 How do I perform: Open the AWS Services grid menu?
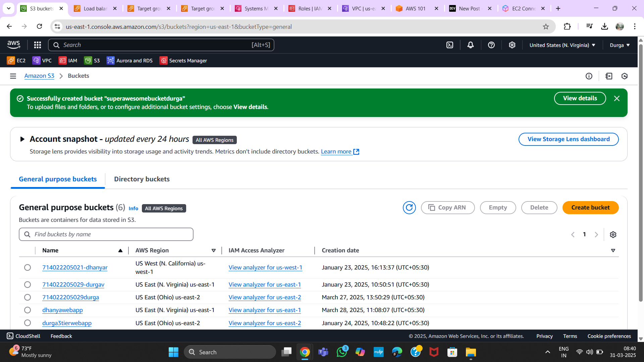(x=38, y=45)
